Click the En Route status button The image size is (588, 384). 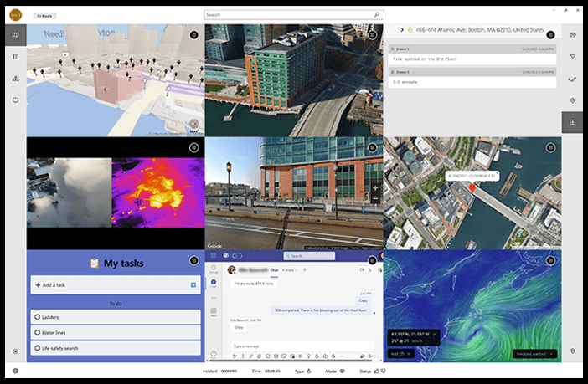45,16
